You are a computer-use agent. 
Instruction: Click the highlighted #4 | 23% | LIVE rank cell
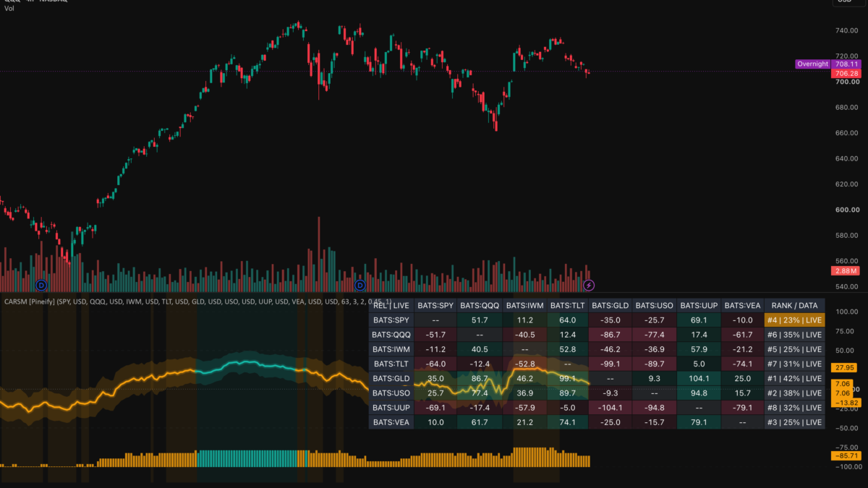tap(794, 320)
